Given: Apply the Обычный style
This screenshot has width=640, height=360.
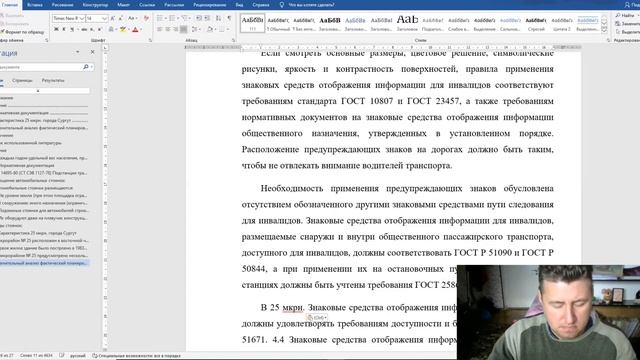Looking at the screenshot, I should tap(278, 23).
